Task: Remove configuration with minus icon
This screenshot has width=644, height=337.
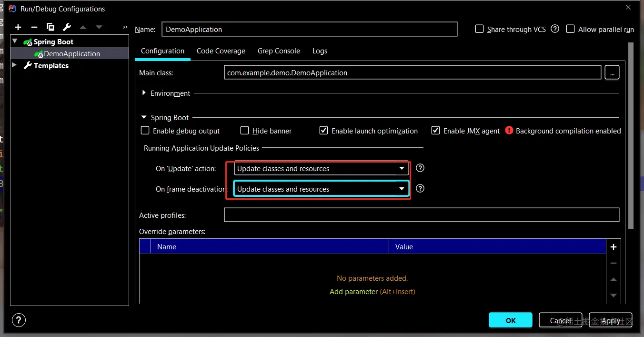Action: [34, 27]
